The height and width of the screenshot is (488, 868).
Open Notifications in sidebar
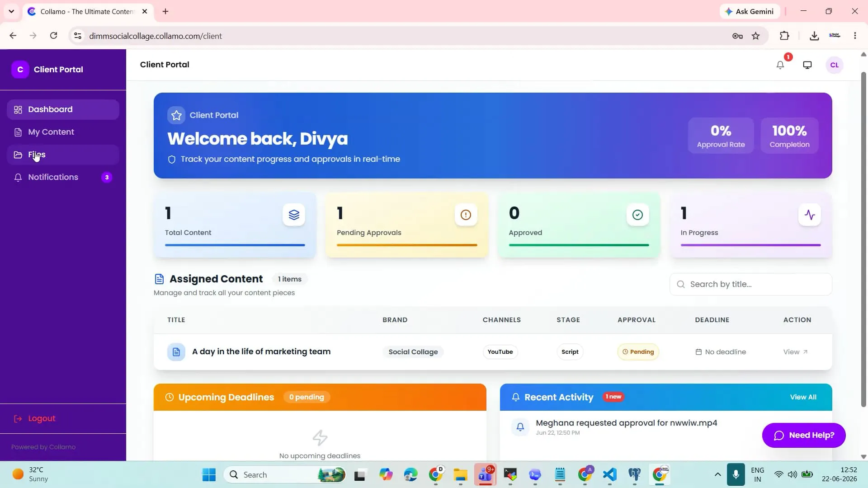tap(63, 177)
